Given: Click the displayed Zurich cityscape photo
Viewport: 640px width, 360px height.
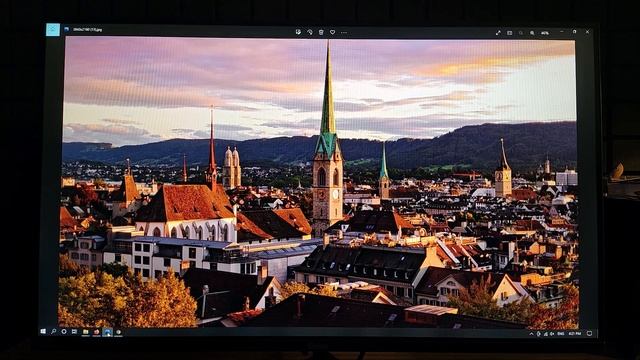Looking at the screenshot, I should point(319,182).
